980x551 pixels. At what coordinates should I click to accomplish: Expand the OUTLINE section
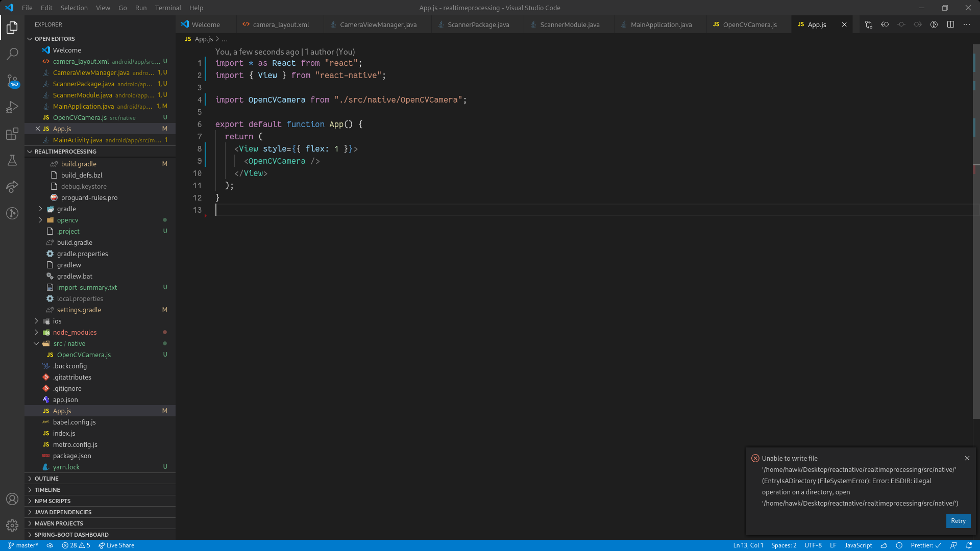pos(46,479)
